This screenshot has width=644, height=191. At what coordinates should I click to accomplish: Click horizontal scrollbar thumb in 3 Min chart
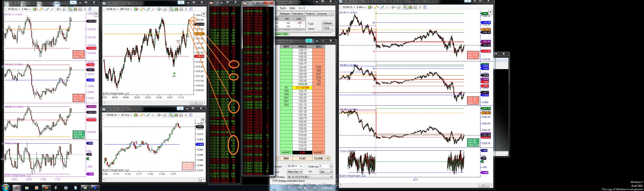point(484,185)
